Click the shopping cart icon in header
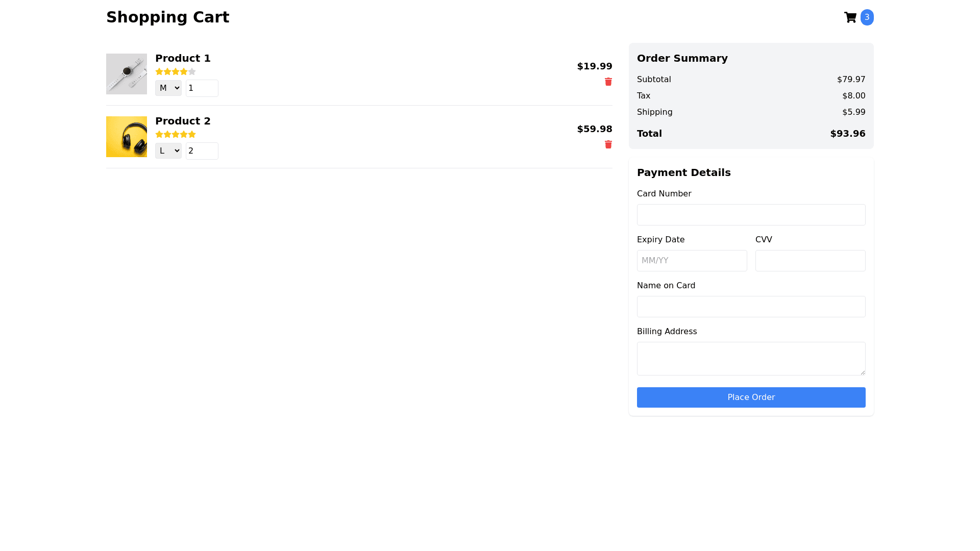 [850, 18]
